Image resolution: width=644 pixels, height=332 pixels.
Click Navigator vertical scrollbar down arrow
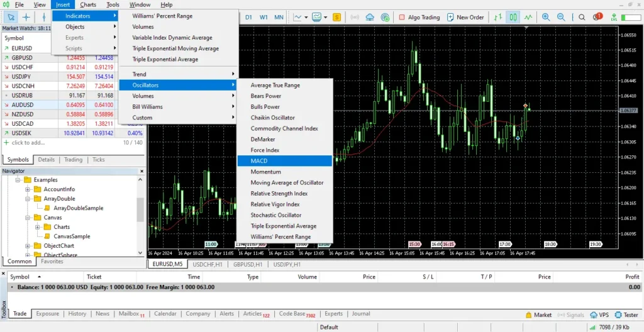pyautogui.click(x=140, y=253)
